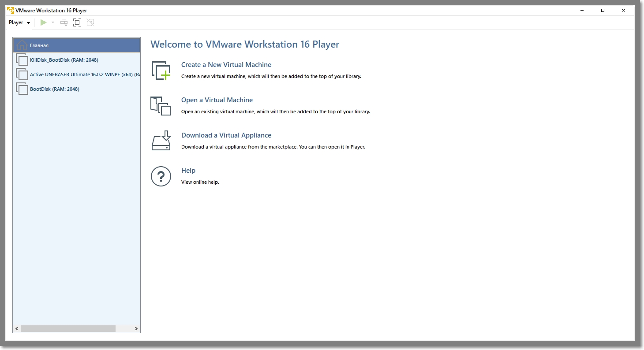Click the green Power On play button
The width and height of the screenshot is (644, 350).
[x=43, y=22]
